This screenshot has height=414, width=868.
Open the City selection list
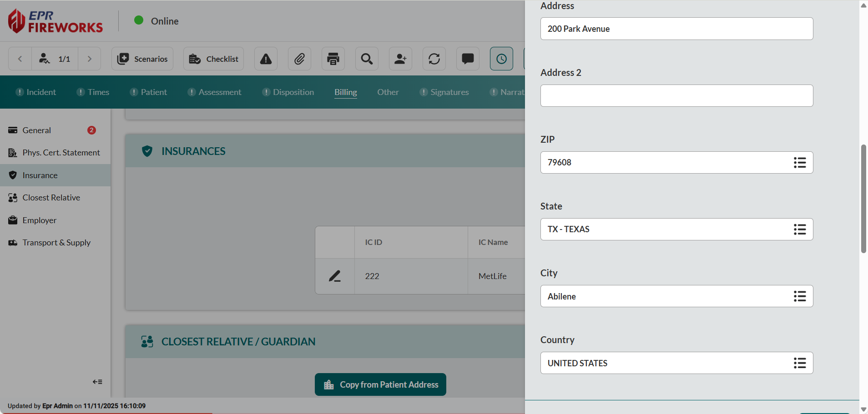(x=799, y=296)
